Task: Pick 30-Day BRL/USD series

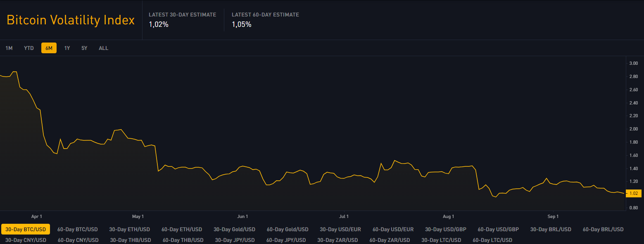Action: [x=551, y=229]
